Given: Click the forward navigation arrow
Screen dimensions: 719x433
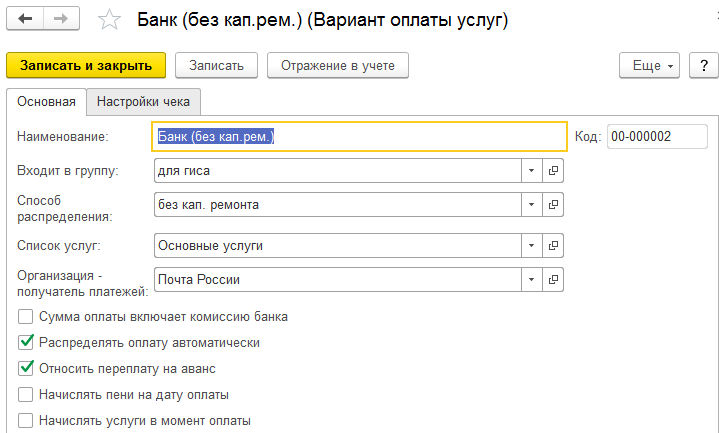Looking at the screenshot, I should 61,19.
